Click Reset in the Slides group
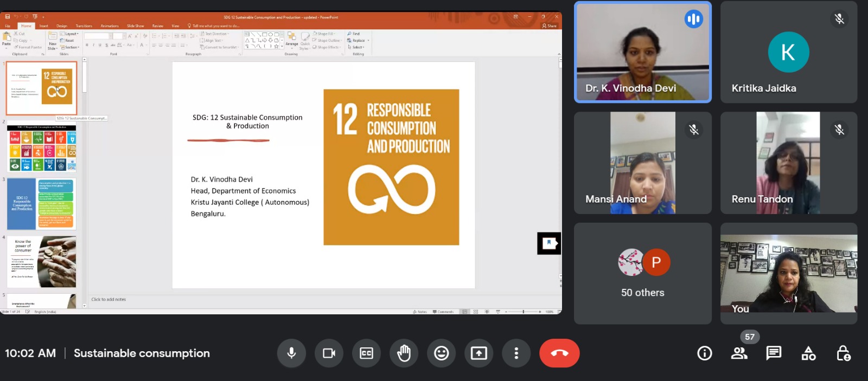This screenshot has height=381, width=868. [67, 41]
